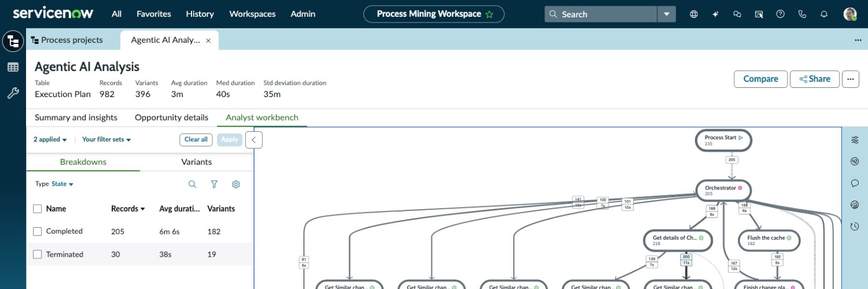Switch to the Variants tab

(197, 162)
